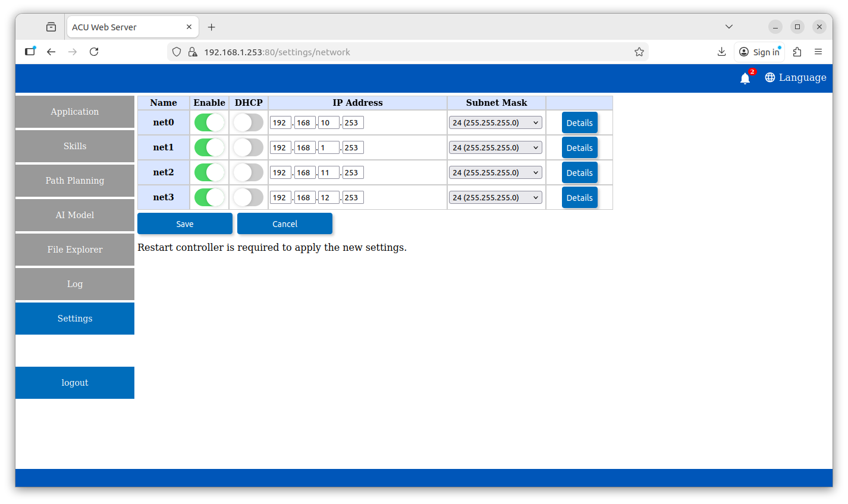Image resolution: width=848 pixels, height=504 pixels.
Task: Turn on DHCP for net0
Action: click(x=248, y=122)
